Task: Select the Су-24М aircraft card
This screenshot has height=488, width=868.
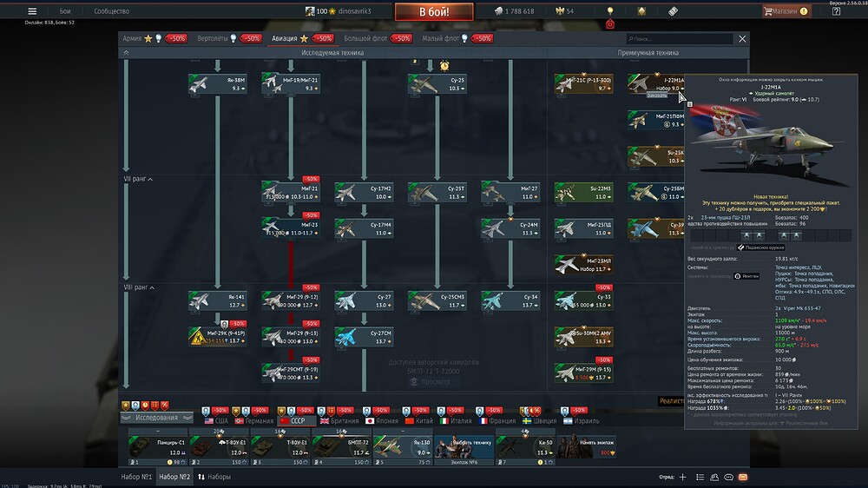Action: 510,228
